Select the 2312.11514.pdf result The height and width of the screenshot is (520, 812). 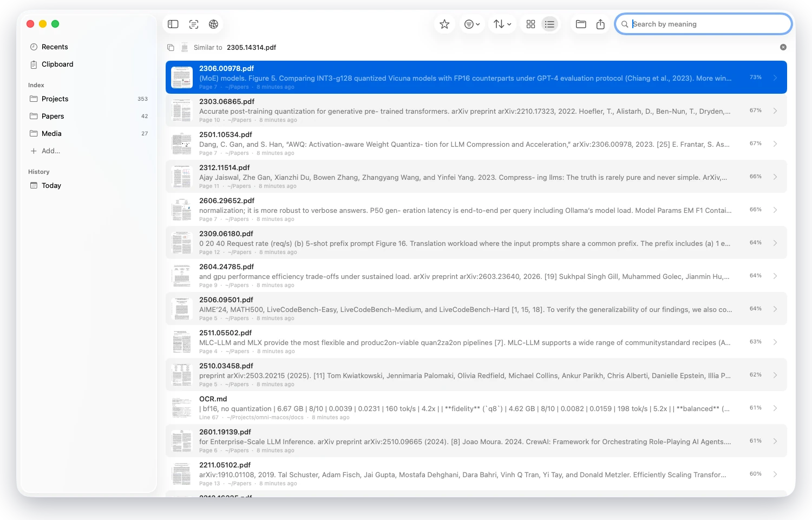coord(476,177)
